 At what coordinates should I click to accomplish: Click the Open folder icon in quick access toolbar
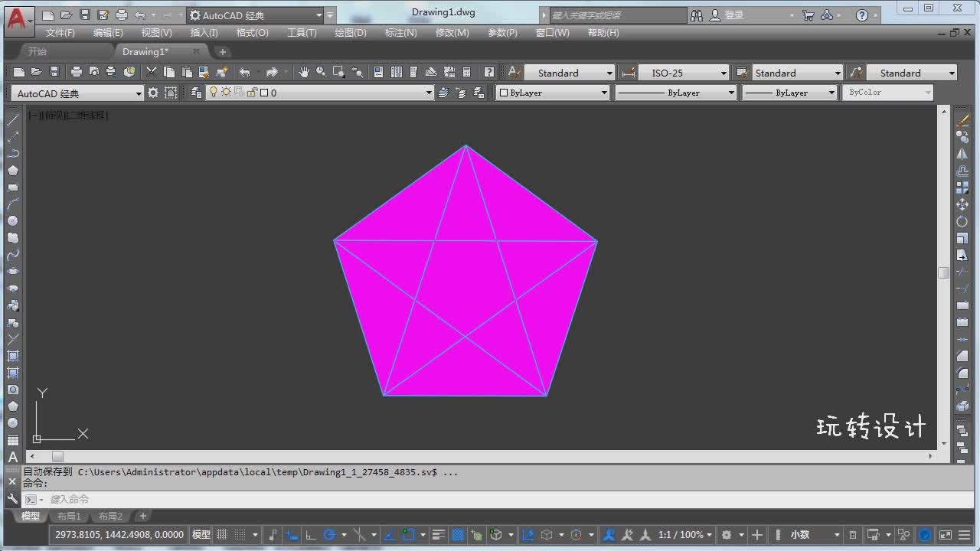coord(67,15)
